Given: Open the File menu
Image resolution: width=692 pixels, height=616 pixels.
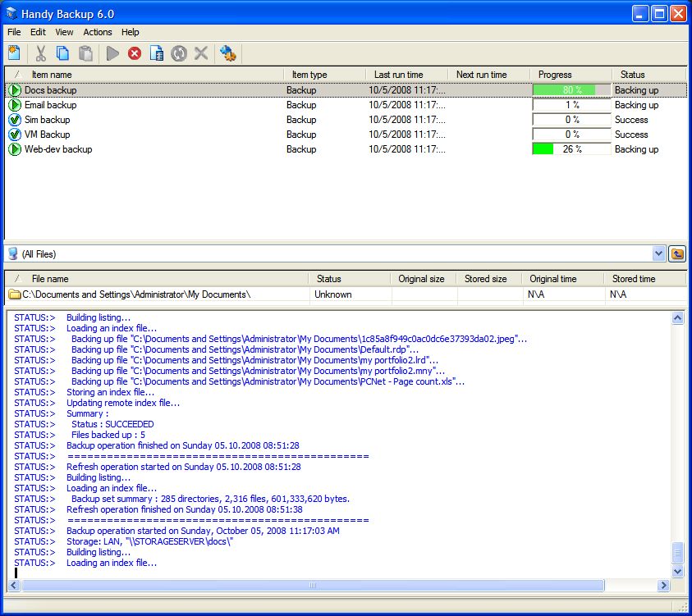Looking at the screenshot, I should (x=14, y=32).
